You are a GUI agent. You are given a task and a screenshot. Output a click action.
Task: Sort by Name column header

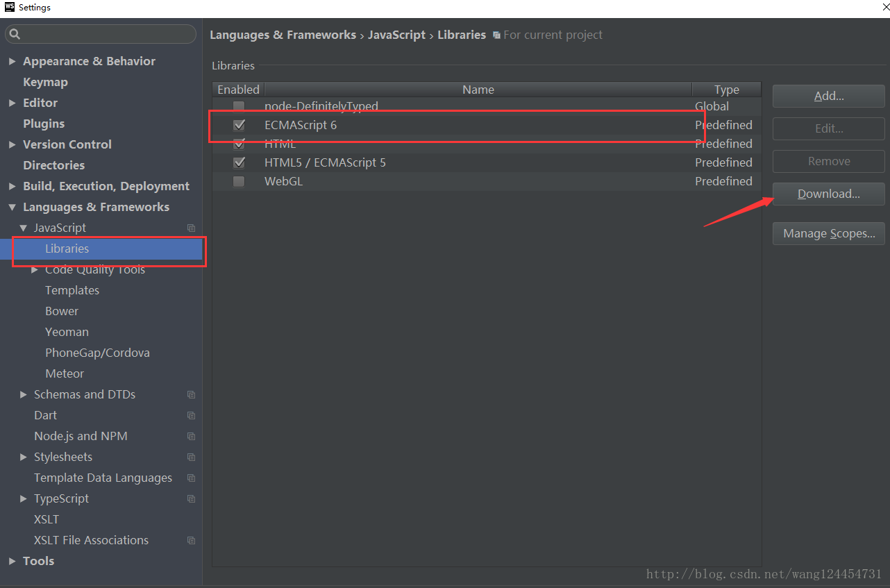tap(478, 90)
